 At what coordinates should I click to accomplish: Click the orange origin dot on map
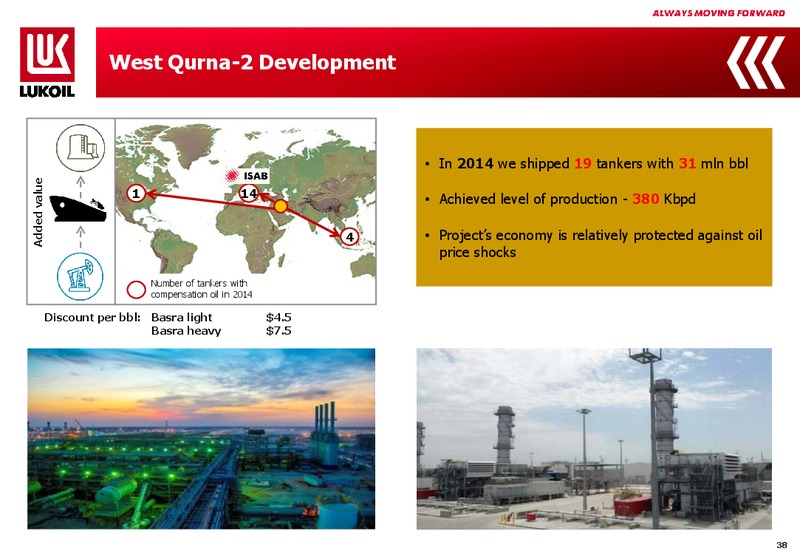[x=281, y=207]
